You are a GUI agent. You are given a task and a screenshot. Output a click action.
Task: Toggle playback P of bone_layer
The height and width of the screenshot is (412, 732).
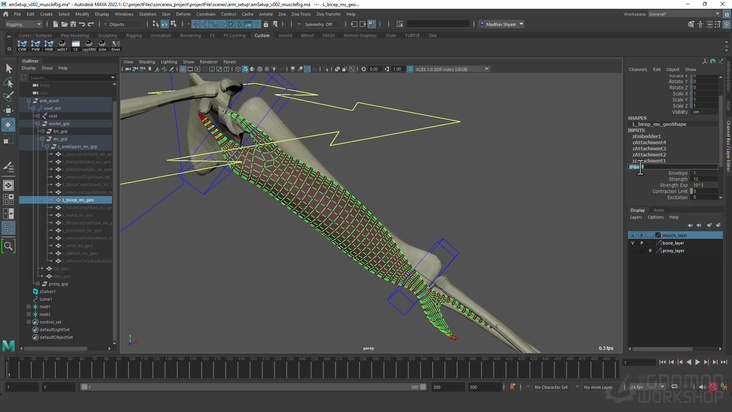tap(641, 243)
